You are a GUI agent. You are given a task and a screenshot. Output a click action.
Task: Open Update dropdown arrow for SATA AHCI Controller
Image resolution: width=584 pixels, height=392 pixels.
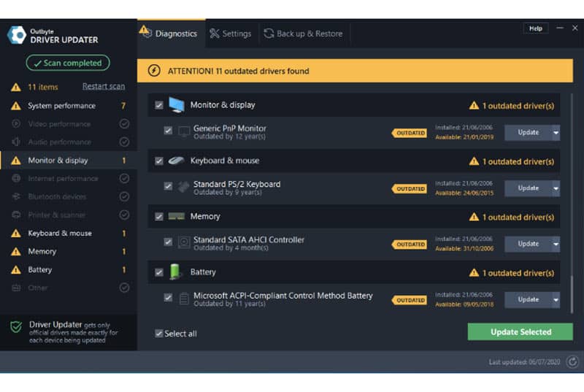pyautogui.click(x=556, y=245)
